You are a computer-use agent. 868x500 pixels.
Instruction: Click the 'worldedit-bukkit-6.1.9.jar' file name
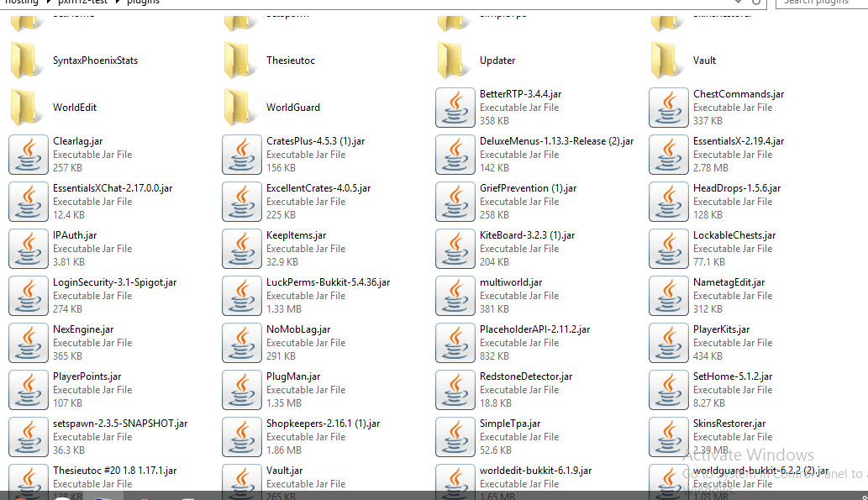point(535,471)
